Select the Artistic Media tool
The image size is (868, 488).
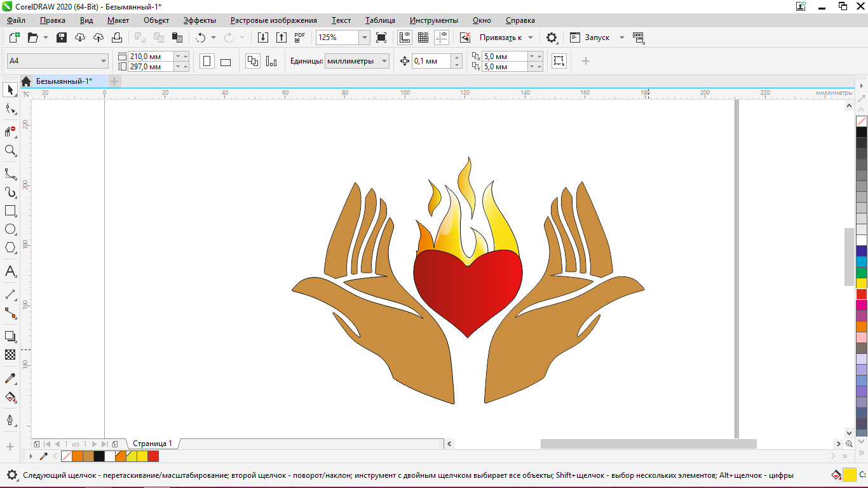pos(10,192)
